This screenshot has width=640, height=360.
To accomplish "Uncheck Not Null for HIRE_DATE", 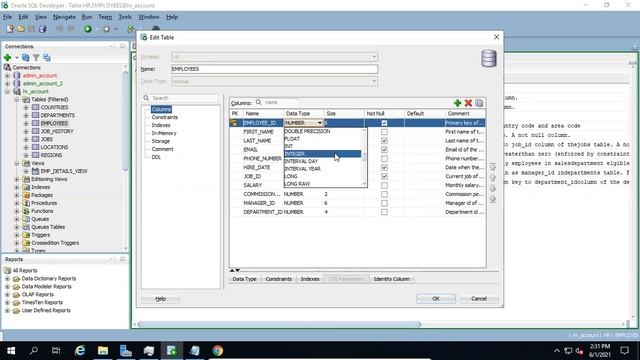I will click(x=384, y=167).
